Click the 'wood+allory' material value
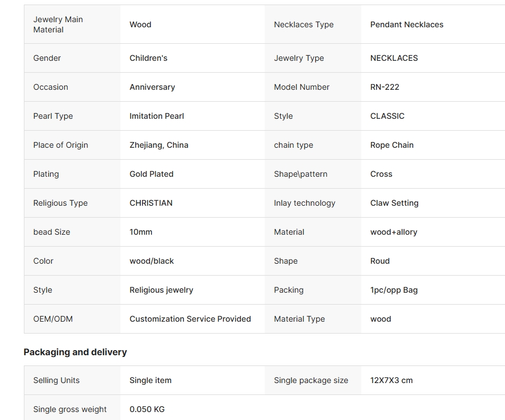 [394, 232]
